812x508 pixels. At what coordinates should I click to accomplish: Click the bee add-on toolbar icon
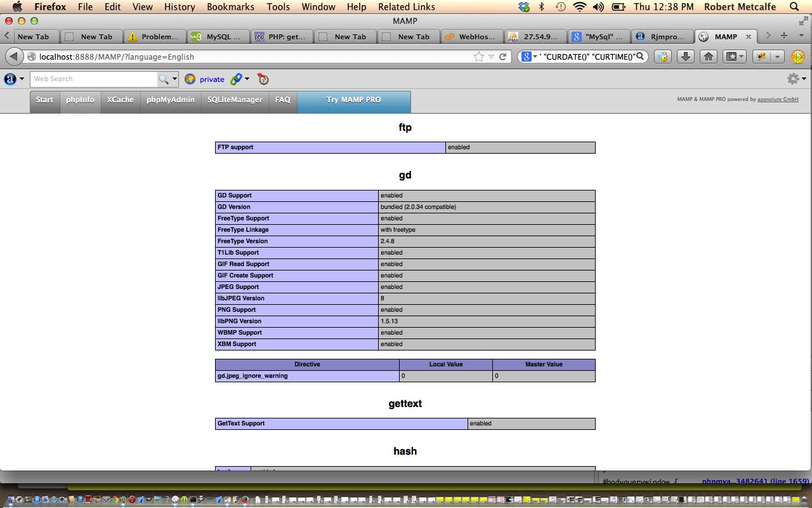point(763,57)
